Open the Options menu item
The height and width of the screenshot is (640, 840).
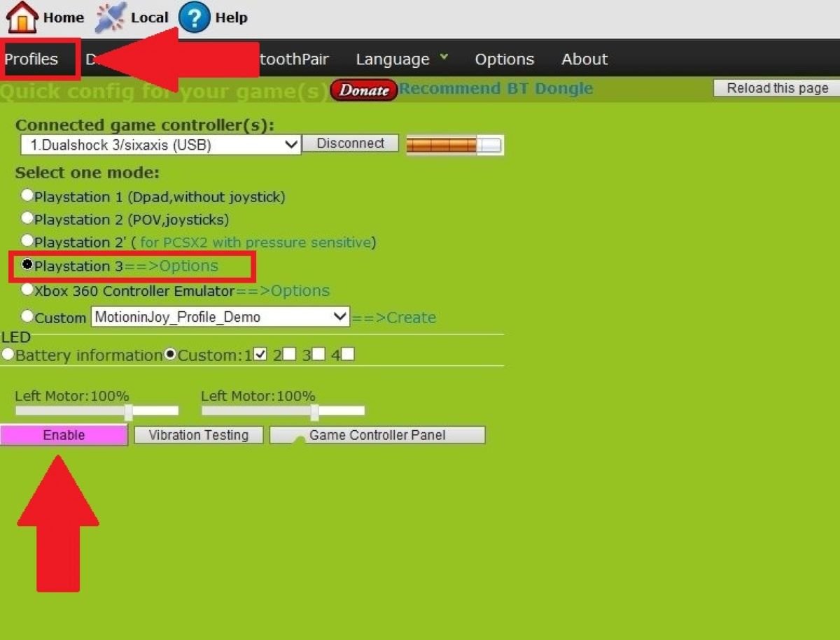(x=504, y=59)
